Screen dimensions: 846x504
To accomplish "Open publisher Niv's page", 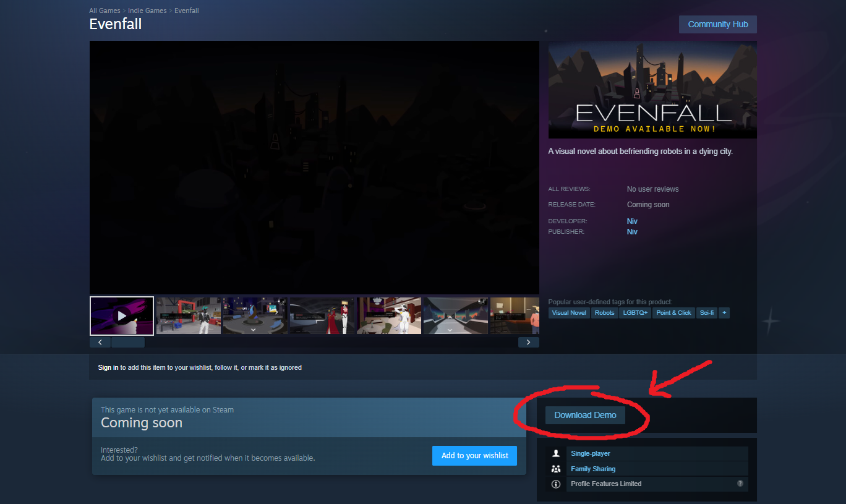I will (x=632, y=232).
